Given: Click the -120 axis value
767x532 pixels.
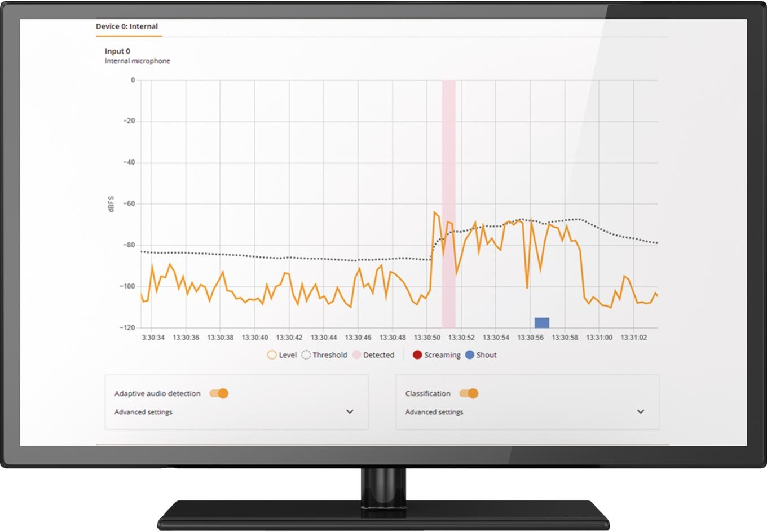Looking at the screenshot, I should (127, 327).
